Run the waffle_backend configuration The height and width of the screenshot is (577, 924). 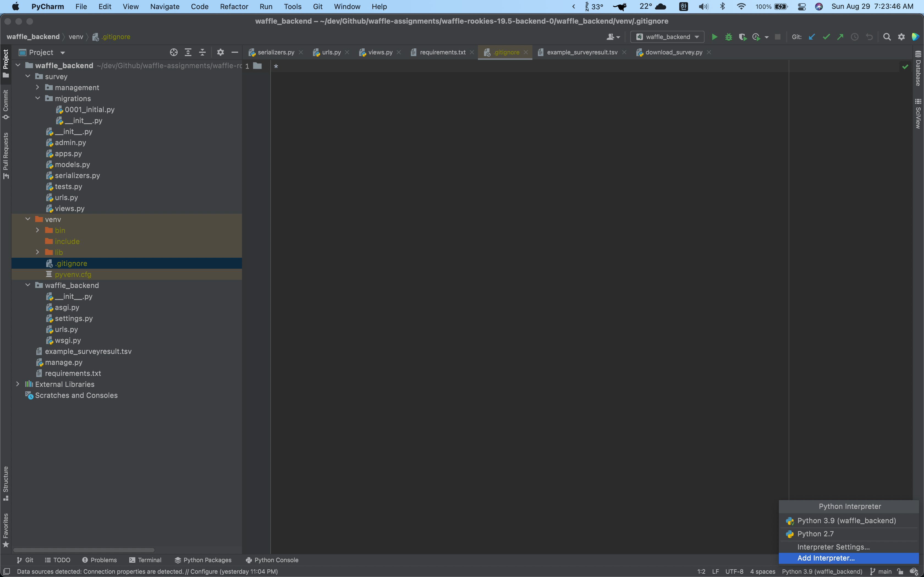pyautogui.click(x=714, y=37)
